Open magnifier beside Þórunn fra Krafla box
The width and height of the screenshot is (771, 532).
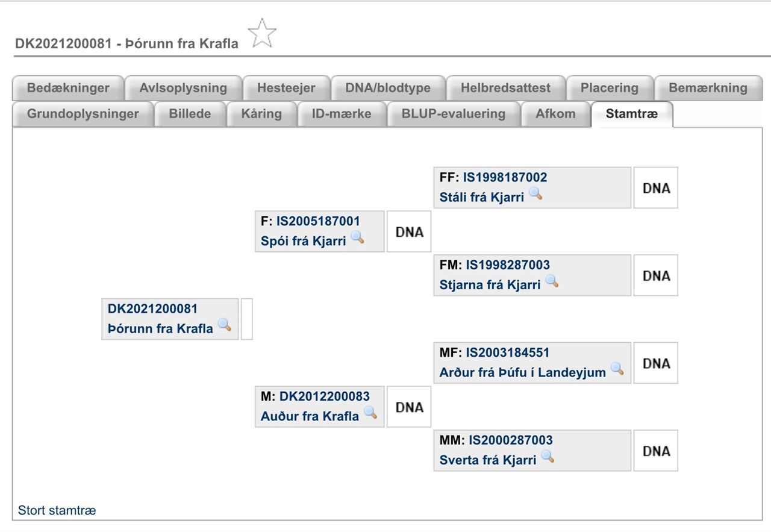click(x=225, y=325)
